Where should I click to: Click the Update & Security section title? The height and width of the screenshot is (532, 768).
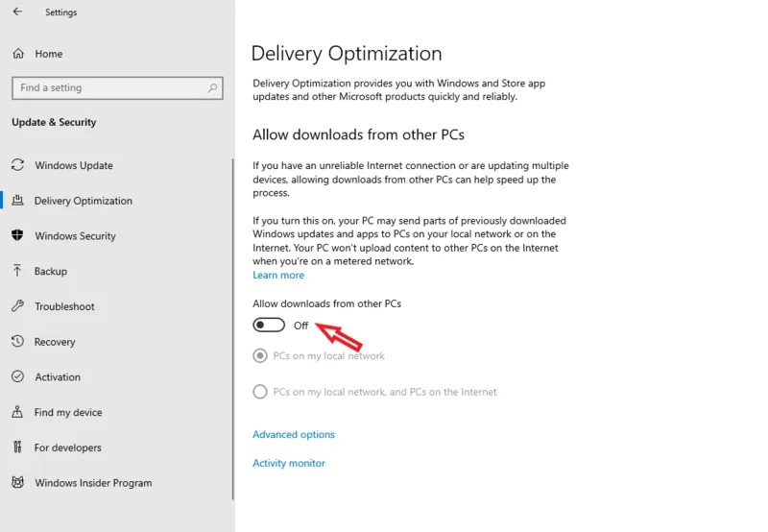54,122
